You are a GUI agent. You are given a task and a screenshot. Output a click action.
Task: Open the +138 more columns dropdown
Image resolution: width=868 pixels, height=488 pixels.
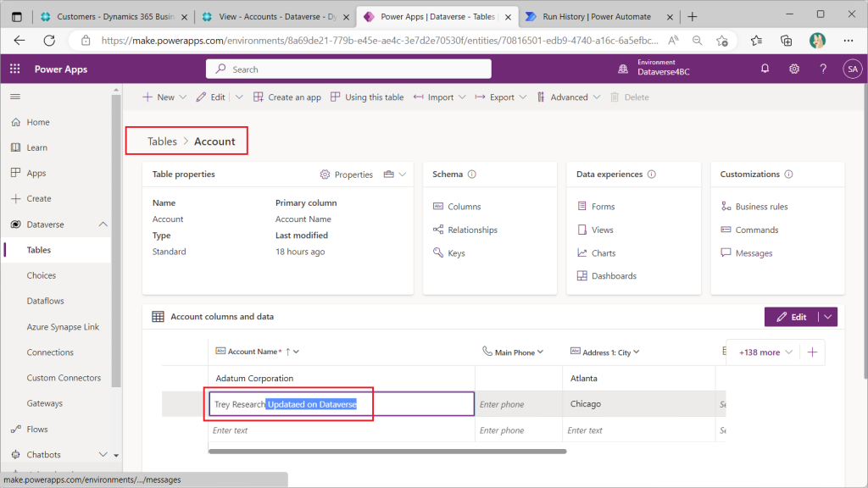pyautogui.click(x=765, y=352)
